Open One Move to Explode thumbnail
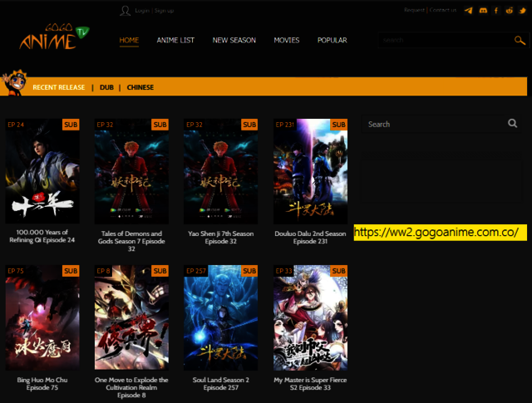 pyautogui.click(x=131, y=317)
